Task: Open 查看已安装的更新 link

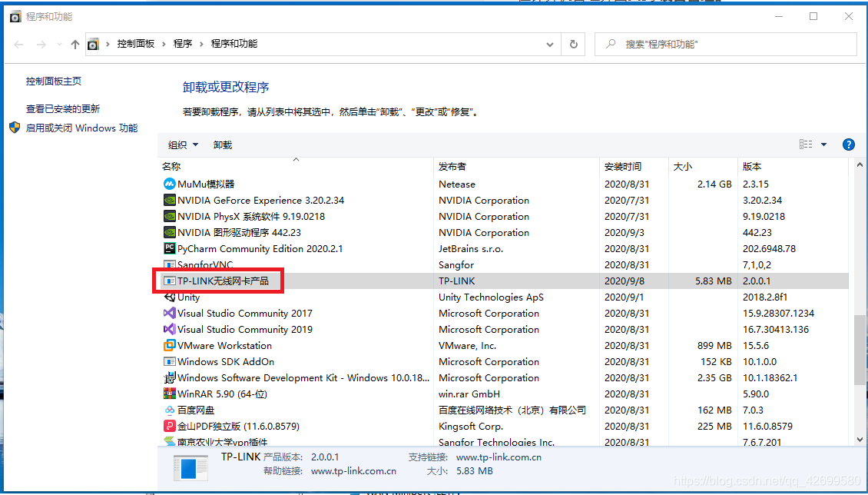Action: pyautogui.click(x=63, y=108)
